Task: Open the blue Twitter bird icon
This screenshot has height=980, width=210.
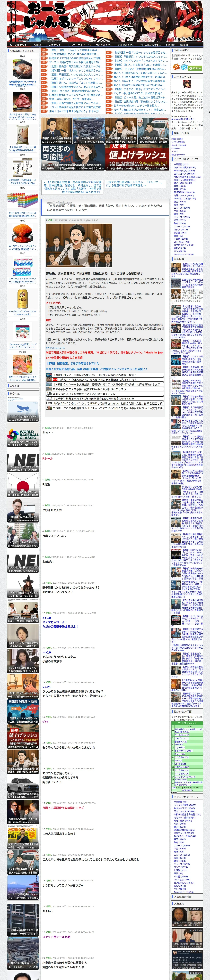Action: [184, 67]
